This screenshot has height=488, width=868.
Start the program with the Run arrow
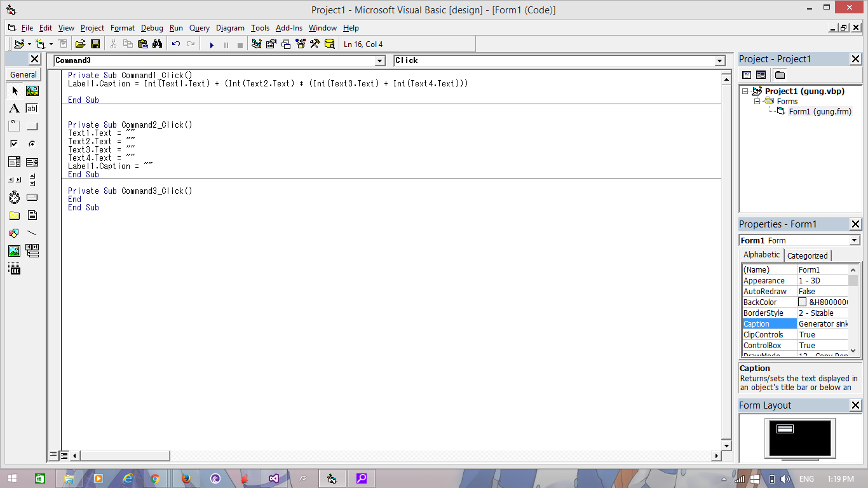tap(212, 44)
